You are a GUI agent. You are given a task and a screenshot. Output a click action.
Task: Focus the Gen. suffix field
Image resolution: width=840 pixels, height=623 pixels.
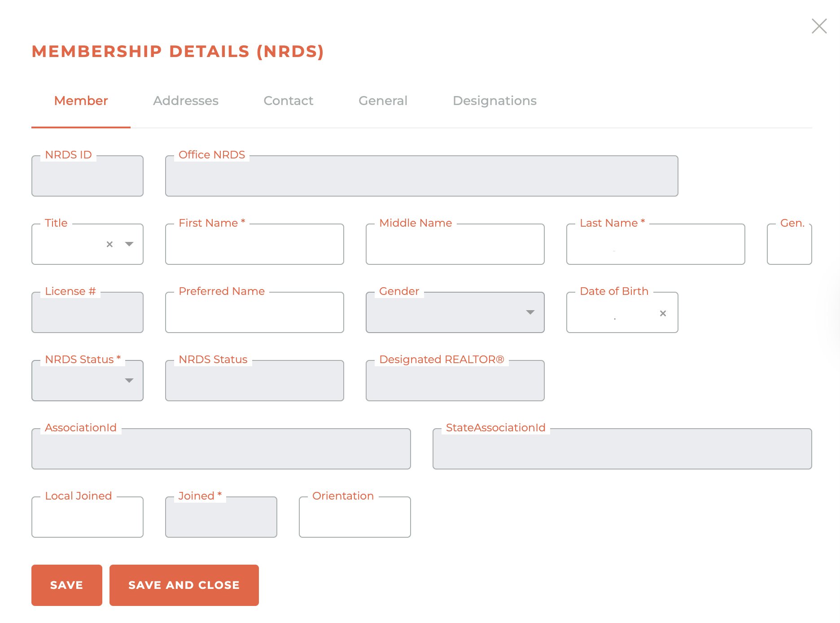click(x=789, y=245)
